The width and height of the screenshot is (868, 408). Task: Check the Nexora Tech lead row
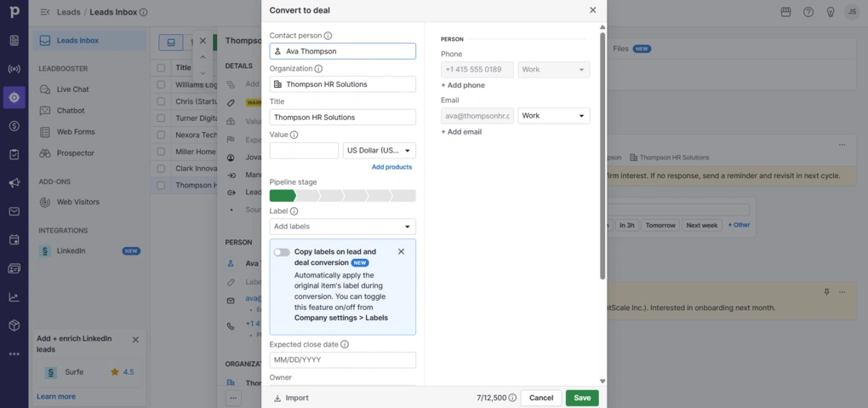coord(161,135)
